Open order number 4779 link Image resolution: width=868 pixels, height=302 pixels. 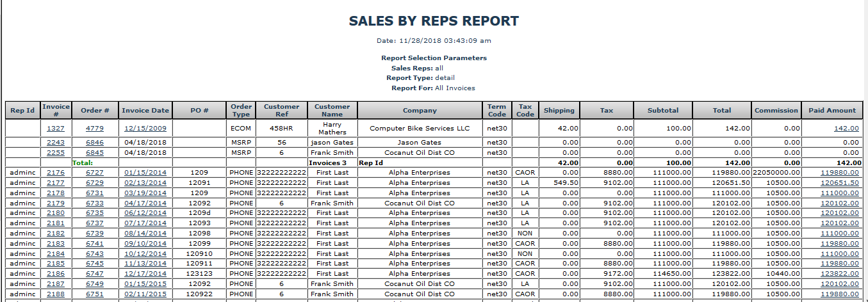click(94, 128)
